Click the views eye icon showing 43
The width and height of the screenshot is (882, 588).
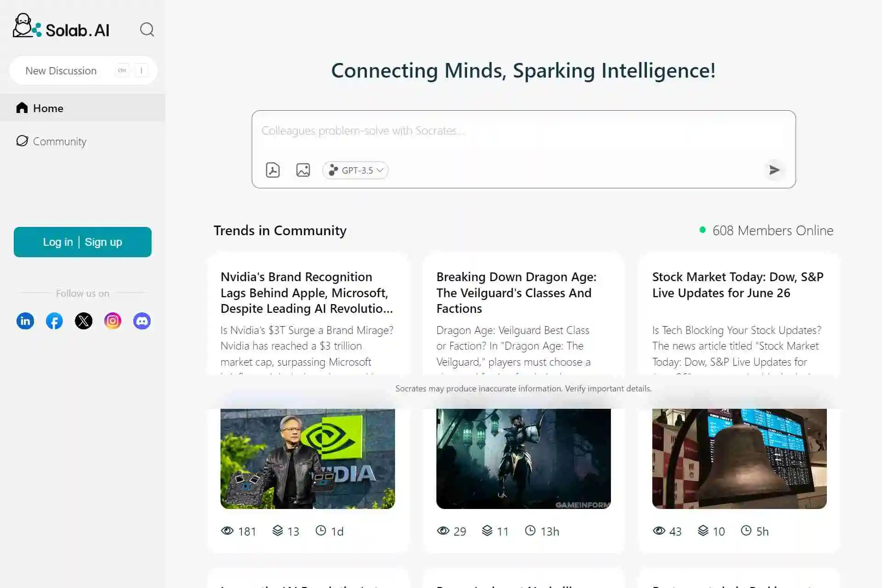(659, 531)
